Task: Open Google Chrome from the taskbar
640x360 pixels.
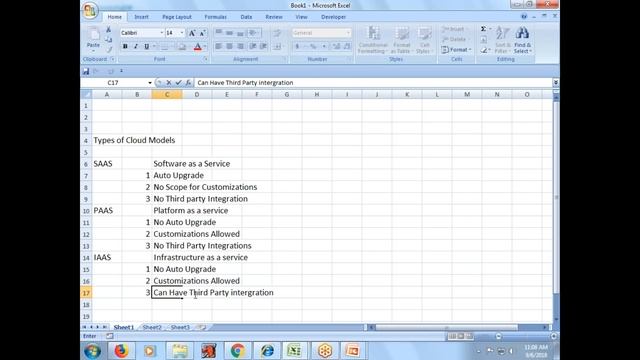Action: pyautogui.click(x=238, y=351)
